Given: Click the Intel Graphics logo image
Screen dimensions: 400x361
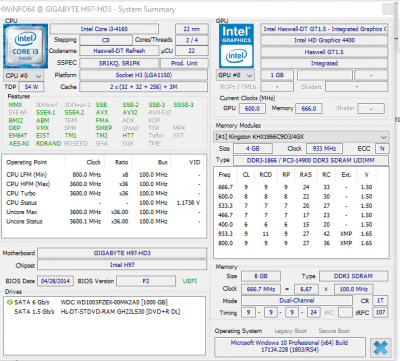Looking at the screenshot, I should coord(236,46).
